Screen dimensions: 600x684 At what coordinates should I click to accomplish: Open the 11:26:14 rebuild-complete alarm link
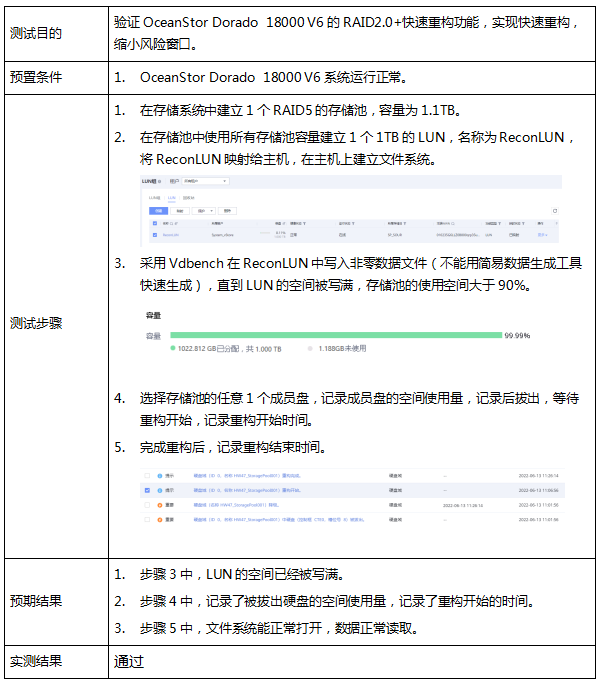pos(247,475)
